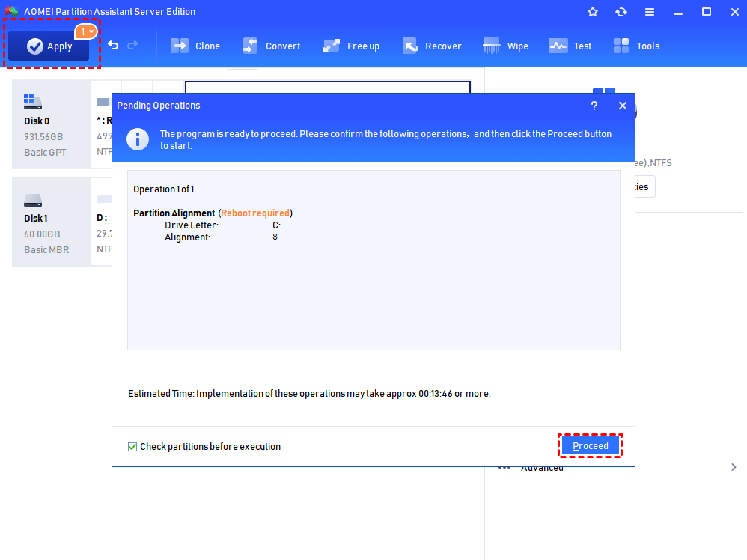Click the 60.00GB size of Disk 1

coord(42,234)
